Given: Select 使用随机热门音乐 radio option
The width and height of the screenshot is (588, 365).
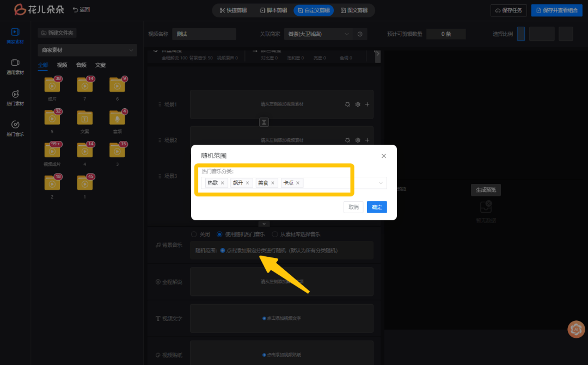Looking at the screenshot, I should [x=219, y=234].
